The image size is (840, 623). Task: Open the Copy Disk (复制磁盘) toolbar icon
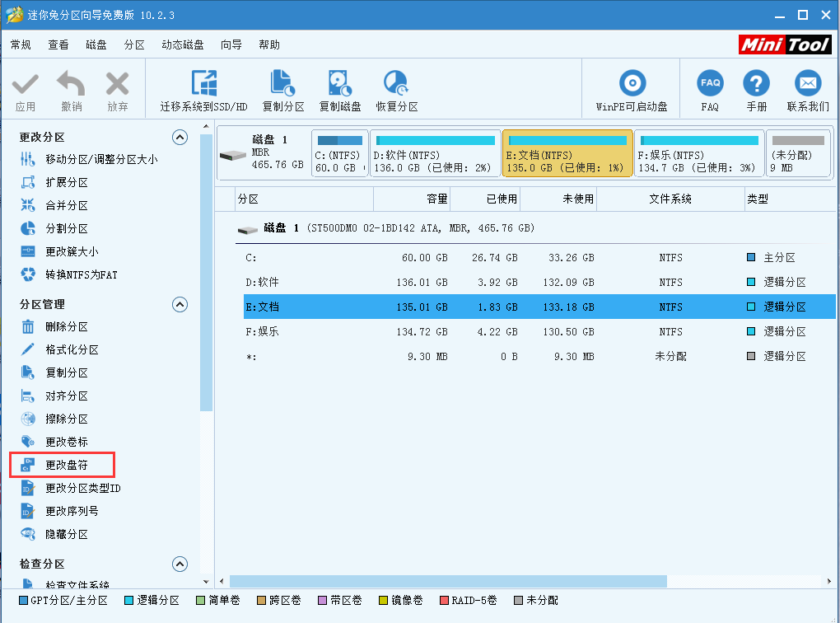(339, 83)
